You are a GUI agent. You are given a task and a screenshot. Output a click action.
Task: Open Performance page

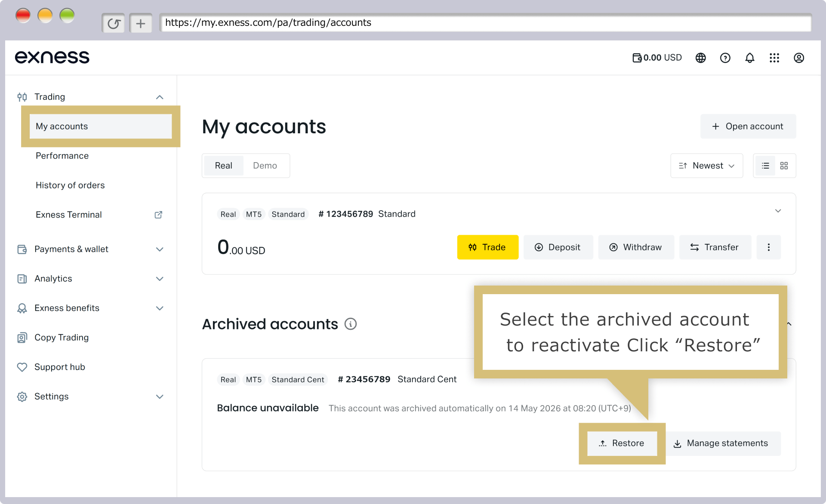(x=62, y=156)
